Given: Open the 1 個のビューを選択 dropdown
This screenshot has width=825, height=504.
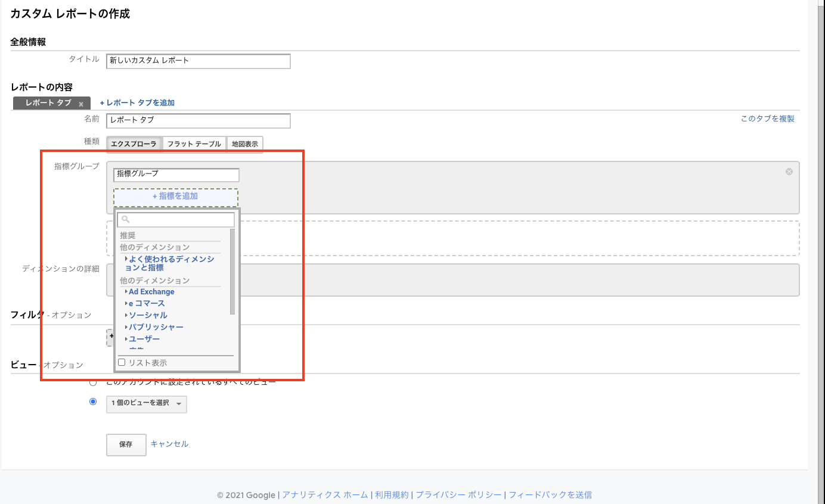Looking at the screenshot, I should (x=147, y=404).
